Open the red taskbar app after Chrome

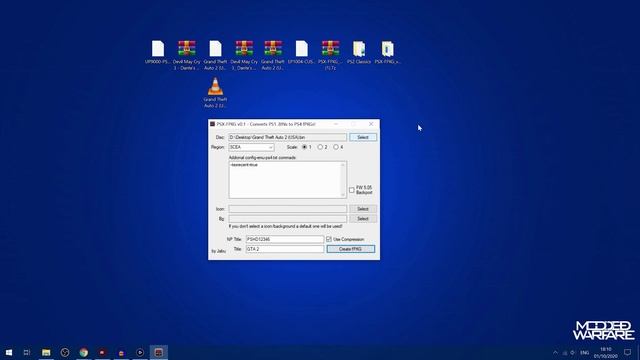click(x=102, y=352)
